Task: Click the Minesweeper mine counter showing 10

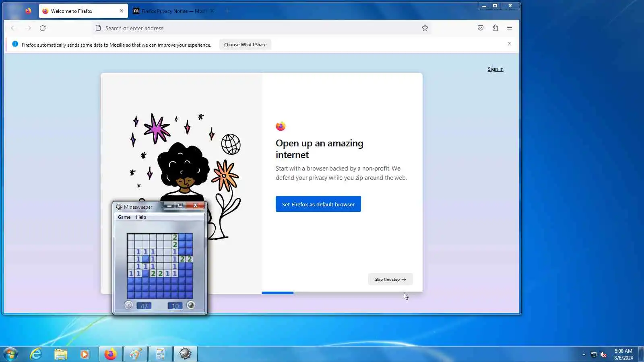Action: click(175, 306)
